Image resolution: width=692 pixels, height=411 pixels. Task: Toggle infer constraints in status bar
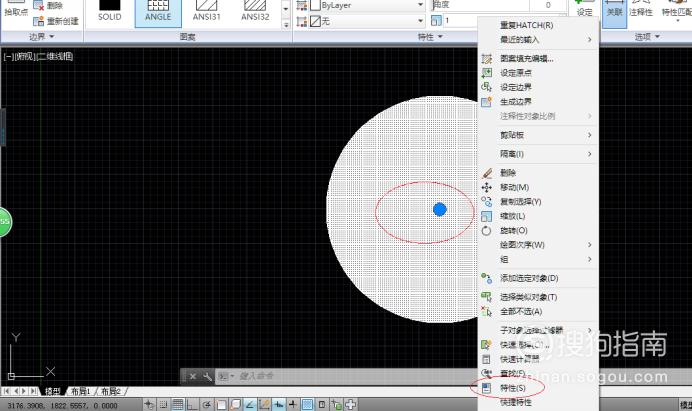150,404
